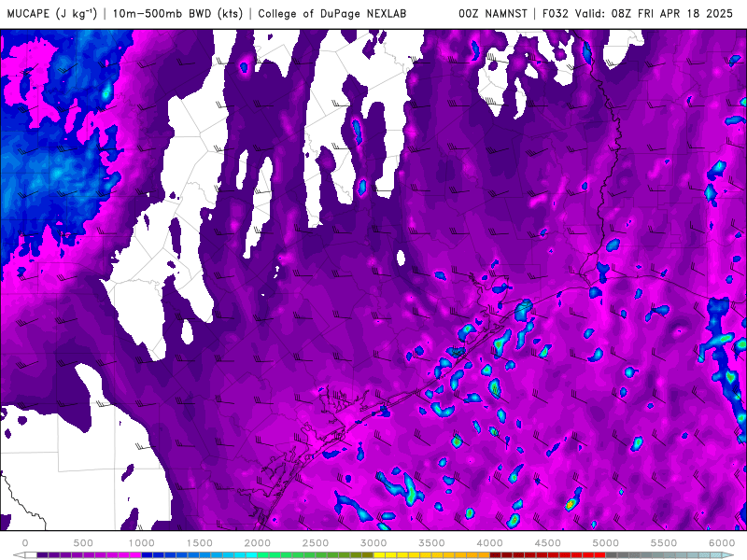
Task: Click the Valid: 08Z FRI APR 18 2025 text
Action: (x=654, y=14)
